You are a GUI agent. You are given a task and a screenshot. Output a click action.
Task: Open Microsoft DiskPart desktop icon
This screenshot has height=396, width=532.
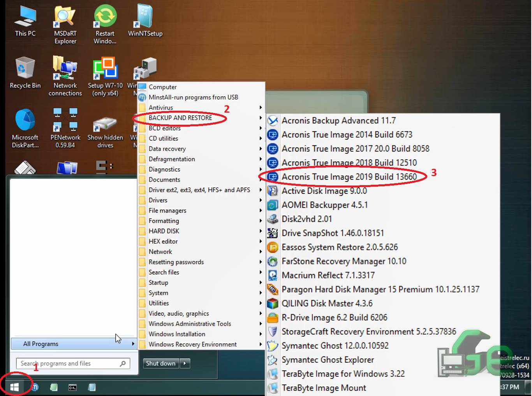pos(25,129)
